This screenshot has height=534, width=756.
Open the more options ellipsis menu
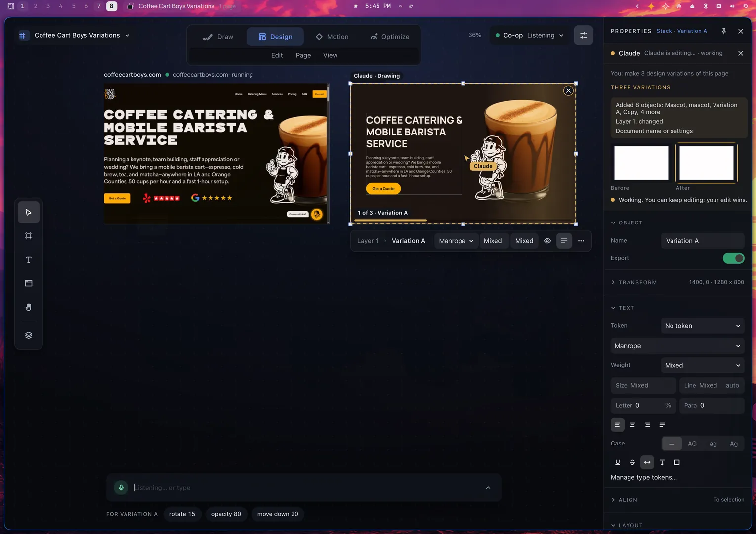pyautogui.click(x=581, y=241)
